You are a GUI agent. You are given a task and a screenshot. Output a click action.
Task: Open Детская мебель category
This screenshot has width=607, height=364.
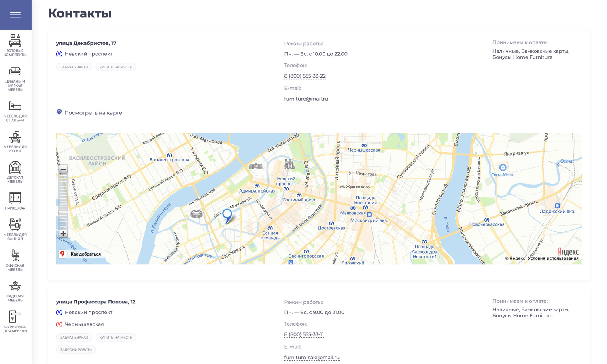pos(15,172)
